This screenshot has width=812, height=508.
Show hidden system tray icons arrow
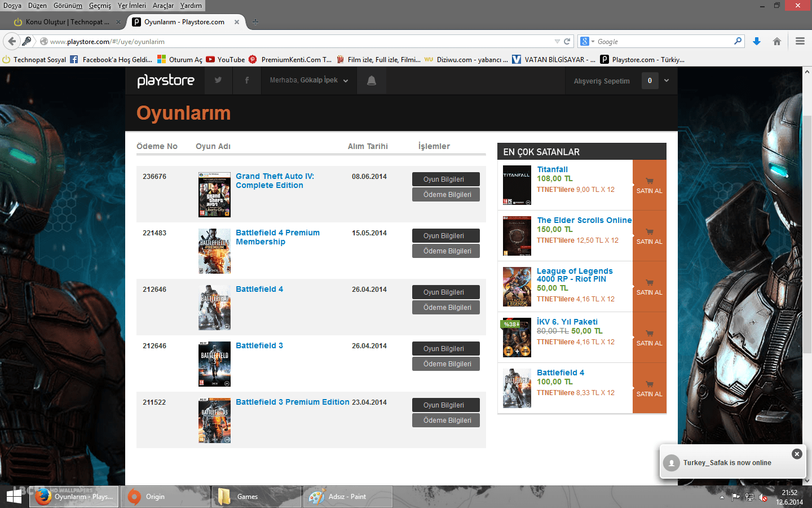coord(722,497)
